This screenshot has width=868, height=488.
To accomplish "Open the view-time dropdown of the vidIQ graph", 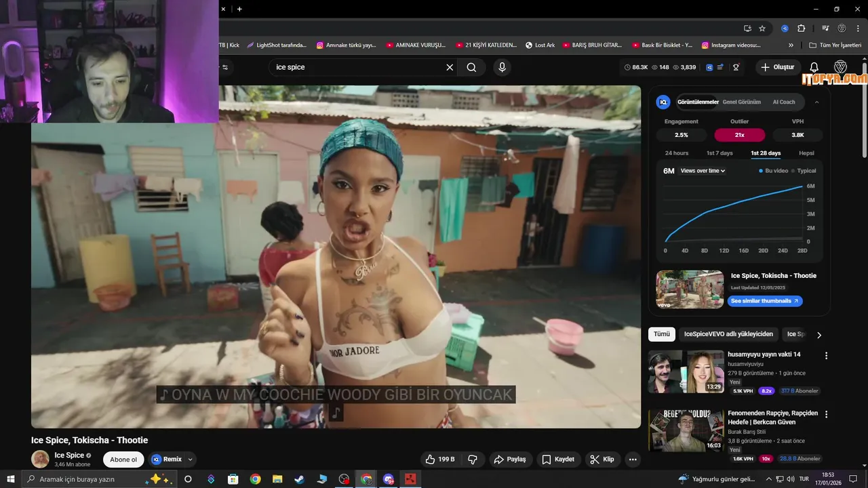I will (x=703, y=171).
